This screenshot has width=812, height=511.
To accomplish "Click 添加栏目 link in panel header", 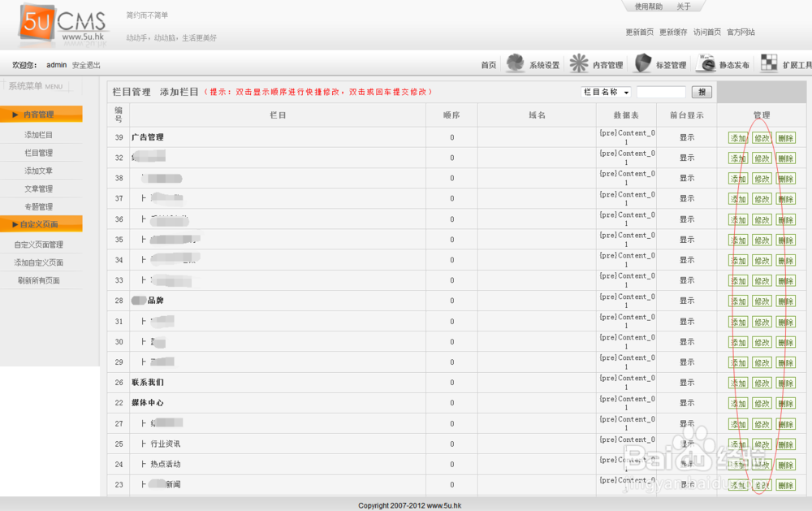I will pos(179,92).
